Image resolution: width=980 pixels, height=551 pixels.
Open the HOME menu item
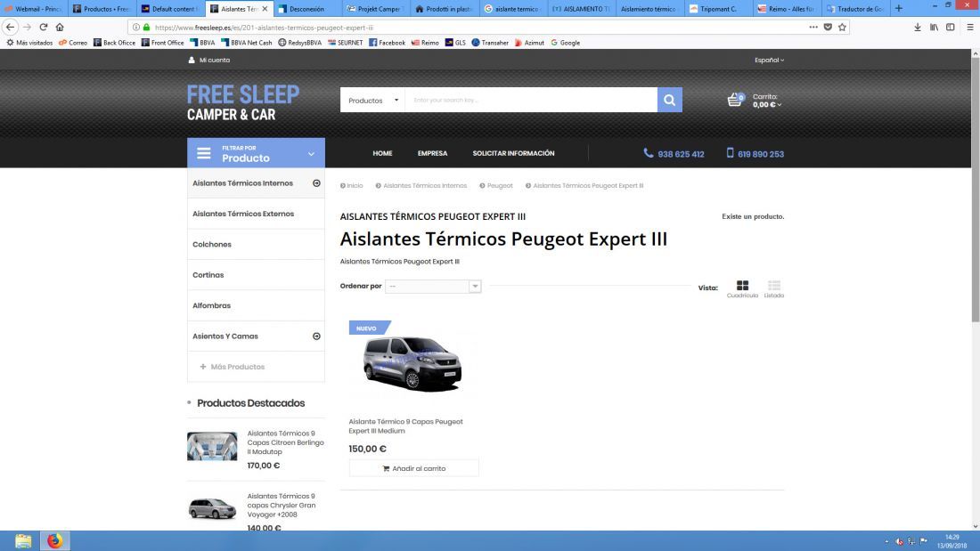382,153
